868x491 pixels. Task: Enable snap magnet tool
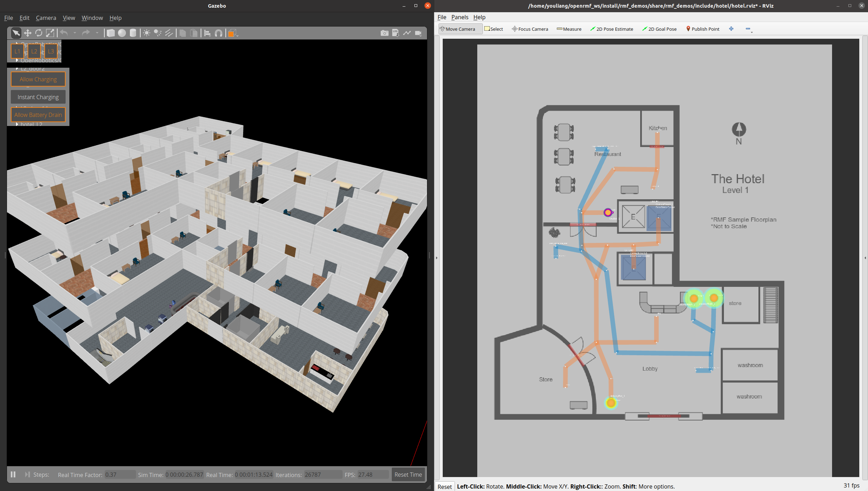coord(218,33)
